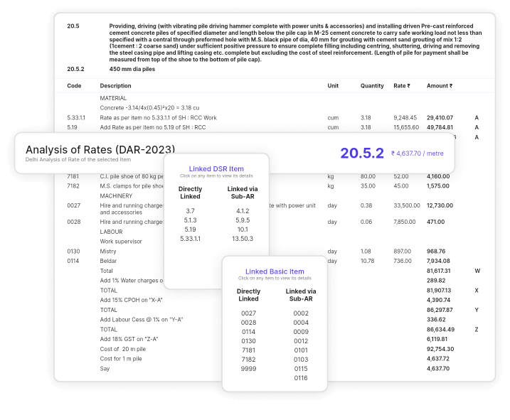This screenshot has width=510, height=420.
Task: Open directly linked DSR item 5.33.1.1
Action: coord(191,239)
